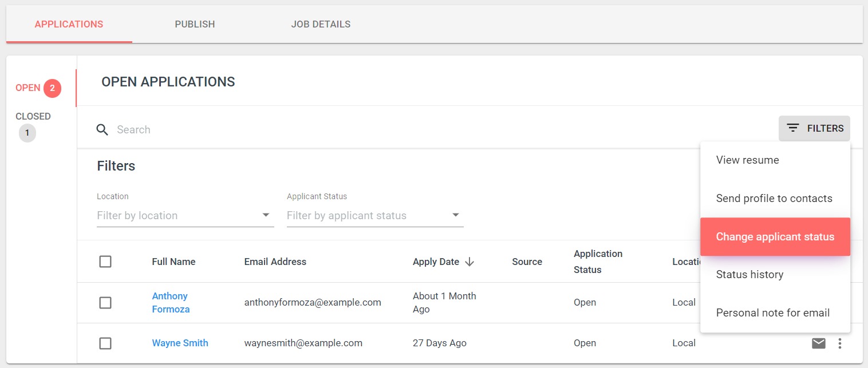Select View resume in the context menu
This screenshot has width=868, height=368.
coord(747,160)
